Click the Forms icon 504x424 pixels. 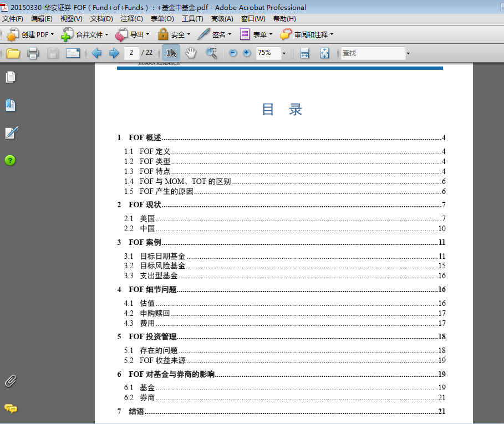coord(245,34)
